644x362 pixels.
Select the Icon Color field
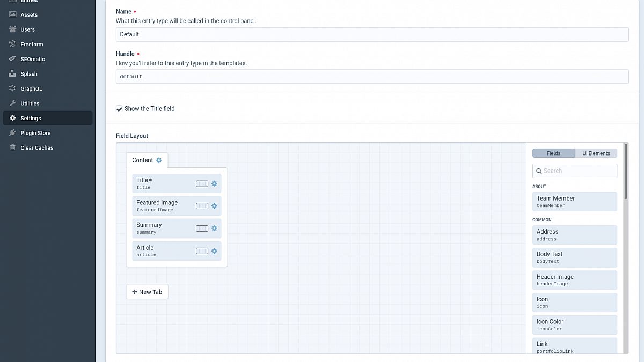tap(575, 325)
